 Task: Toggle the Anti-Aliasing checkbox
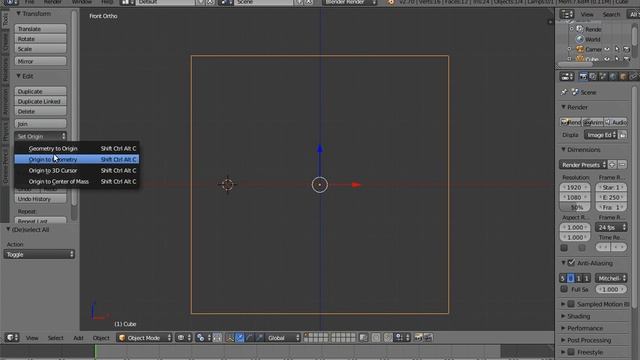(x=571, y=263)
